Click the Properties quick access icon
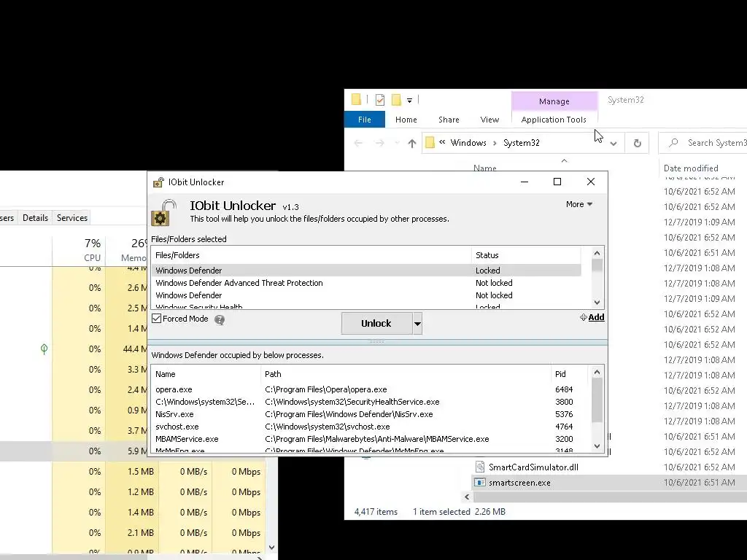The height and width of the screenshot is (560, 747). point(379,99)
